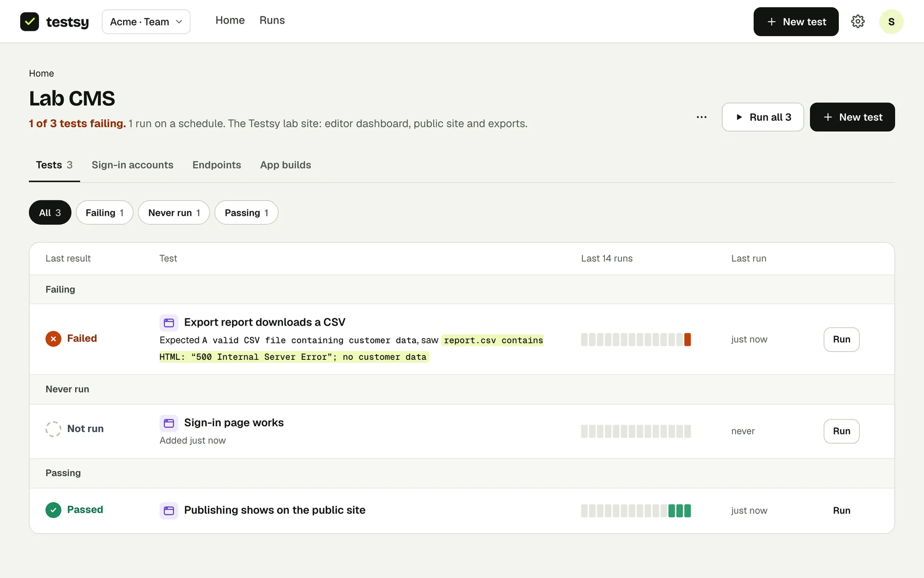Click browser icon beside Sign-in page works
This screenshot has height=578, width=924.
tap(169, 423)
